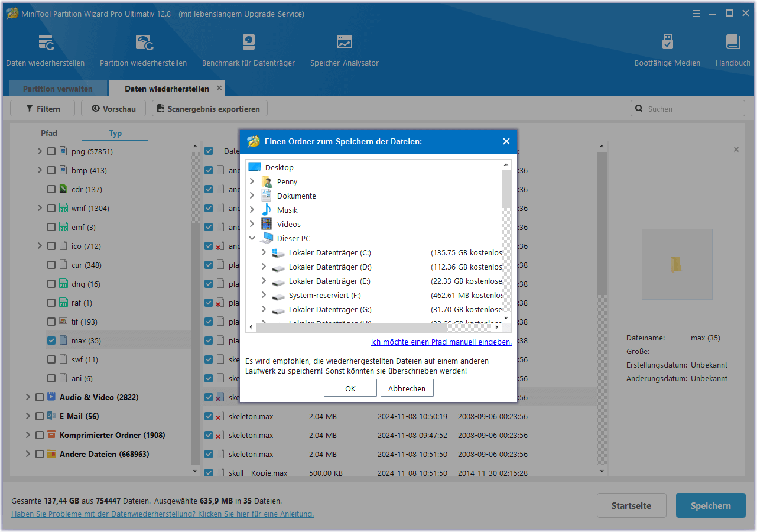Click the Speichern button

(x=711, y=506)
